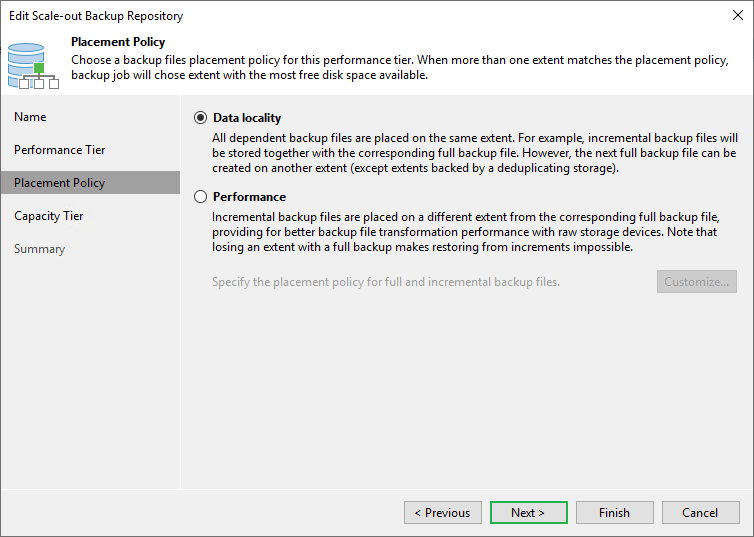Switch to the Capacity Tier step
The image size is (754, 537).
pos(49,216)
